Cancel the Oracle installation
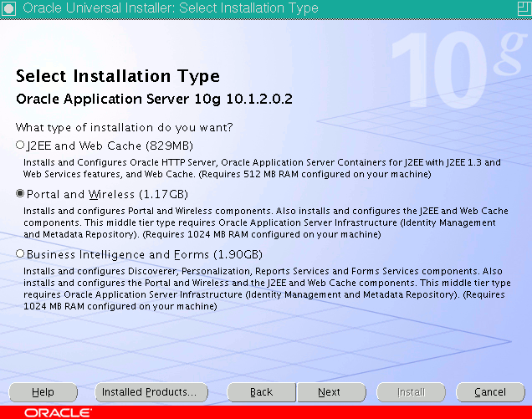This screenshot has width=532, height=419. [490, 392]
